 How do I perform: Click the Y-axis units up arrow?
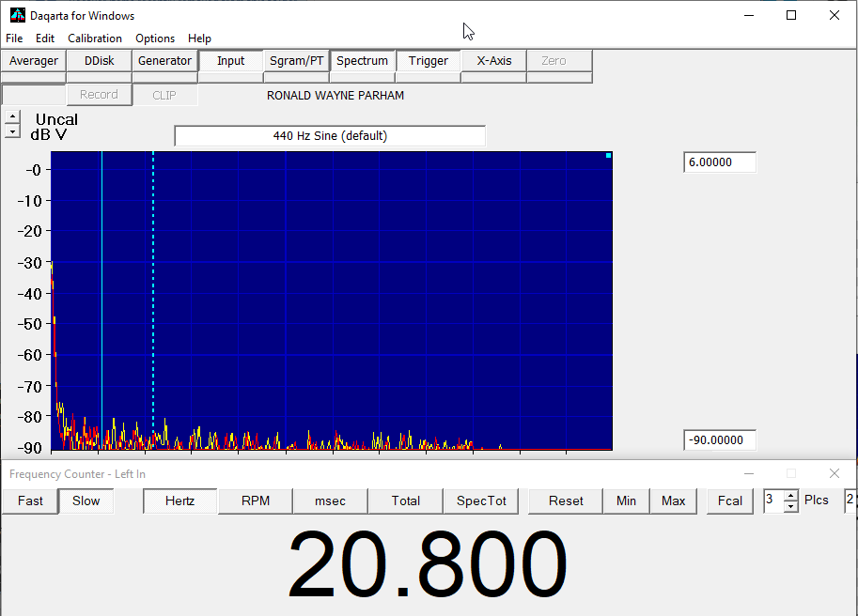(12, 116)
